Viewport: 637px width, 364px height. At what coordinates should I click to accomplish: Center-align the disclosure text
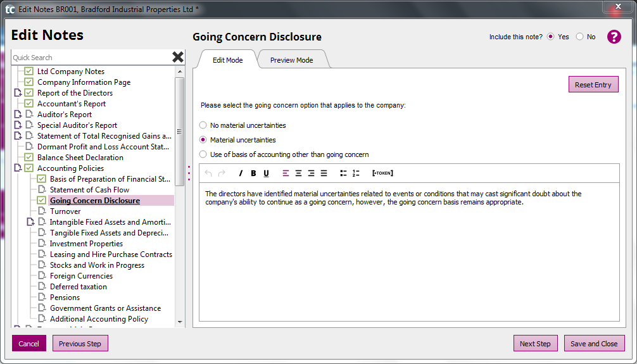298,173
